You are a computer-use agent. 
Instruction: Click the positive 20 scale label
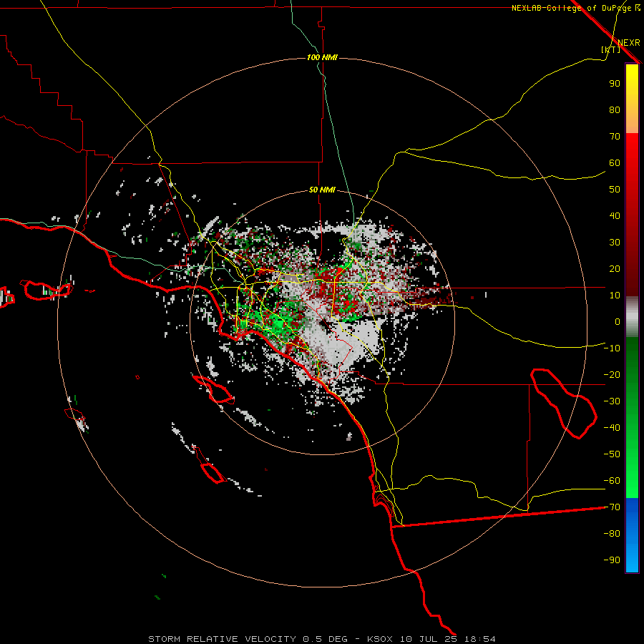[615, 268]
